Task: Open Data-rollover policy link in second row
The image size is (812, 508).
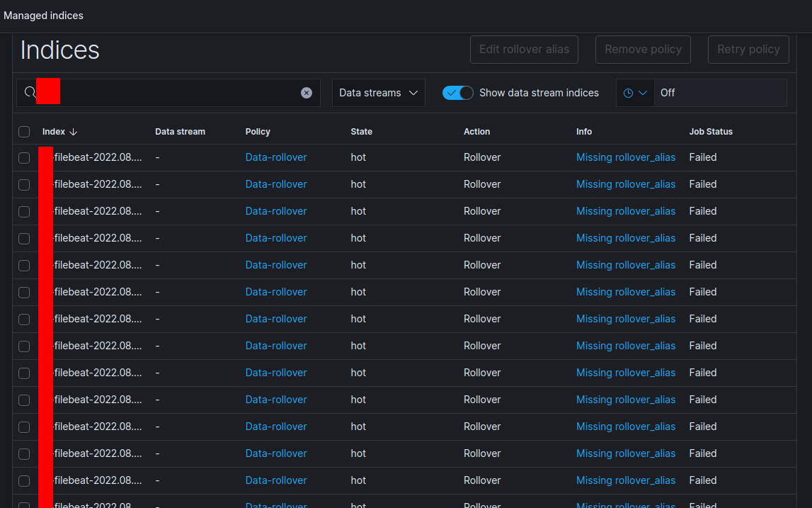Action: (x=276, y=184)
